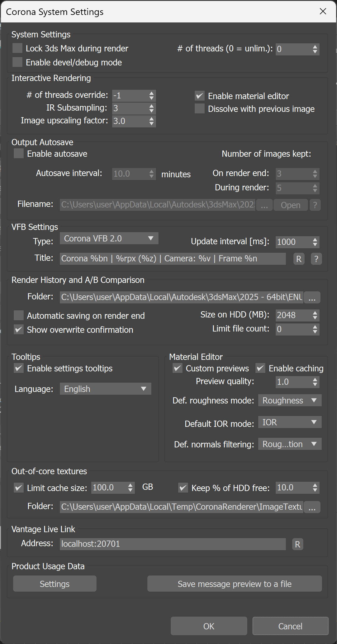This screenshot has height=644, width=337.
Task: Toggle Enable caching checkbox
Action: click(260, 368)
